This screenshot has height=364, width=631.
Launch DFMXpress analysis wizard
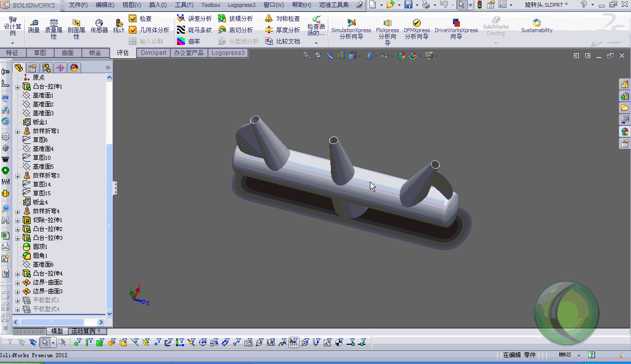pyautogui.click(x=417, y=29)
